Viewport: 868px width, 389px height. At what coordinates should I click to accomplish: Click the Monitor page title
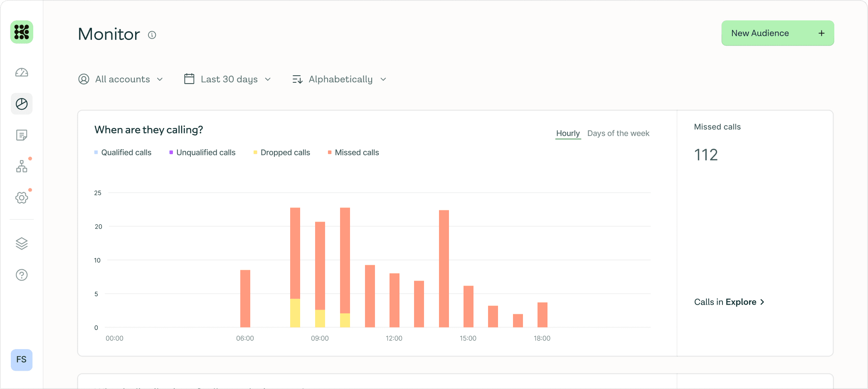pos(109,34)
